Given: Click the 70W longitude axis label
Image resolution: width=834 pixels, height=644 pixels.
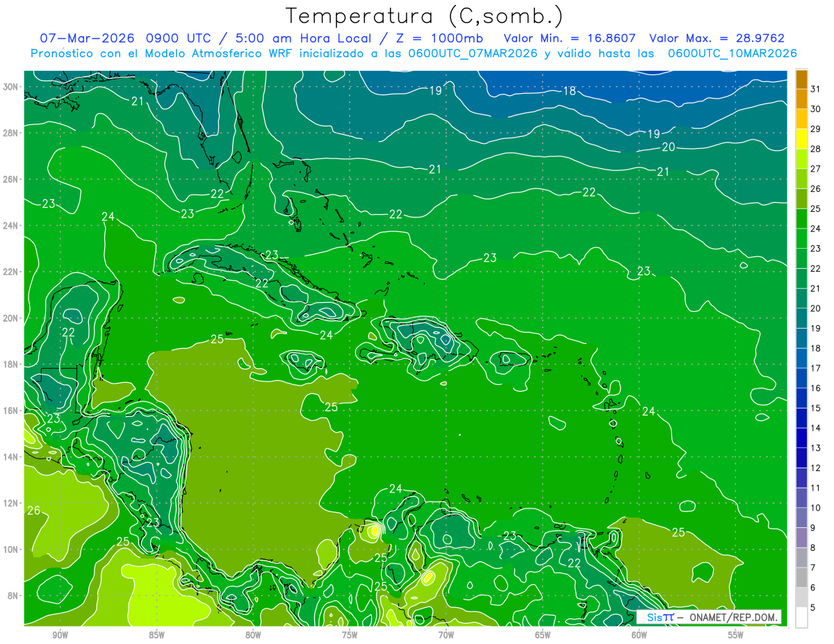Looking at the screenshot, I should 446,635.
